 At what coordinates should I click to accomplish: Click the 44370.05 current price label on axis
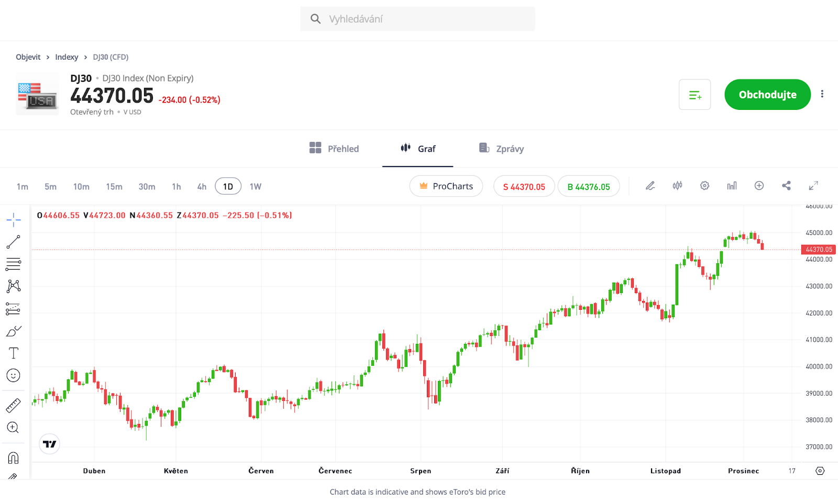[819, 250]
